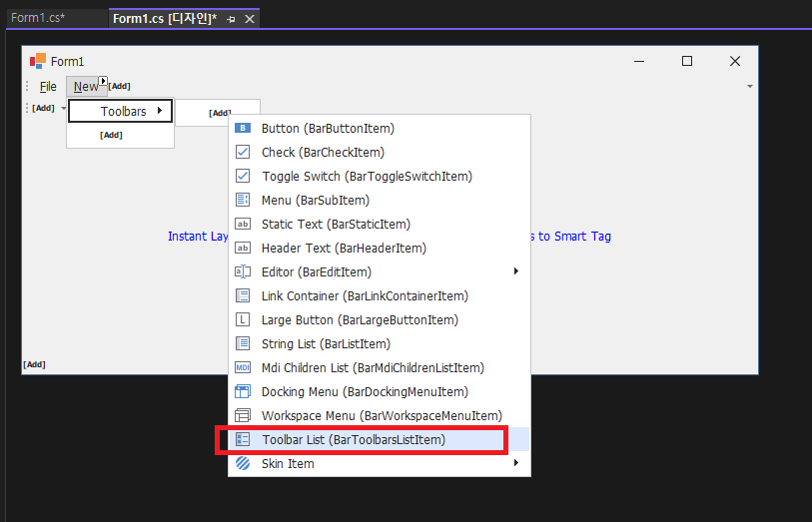Image resolution: width=812 pixels, height=522 pixels.
Task: Click the Workspace Menu item icon
Action: click(243, 415)
